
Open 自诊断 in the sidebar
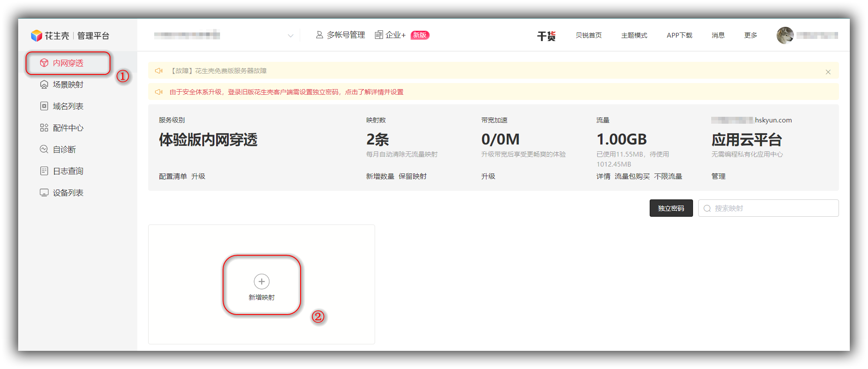[x=65, y=149]
